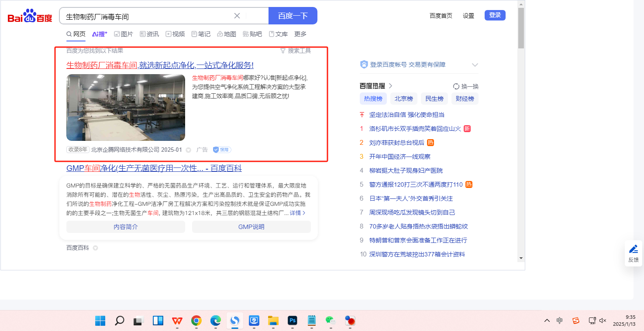Show hidden system tray icons
Screen dimensions: 644x331
click(547, 321)
